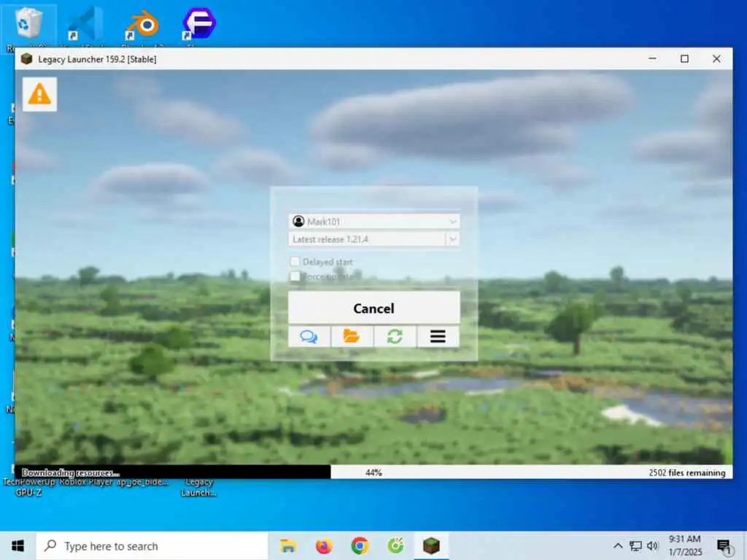Minimize the Legacy Launcher window

point(653,58)
